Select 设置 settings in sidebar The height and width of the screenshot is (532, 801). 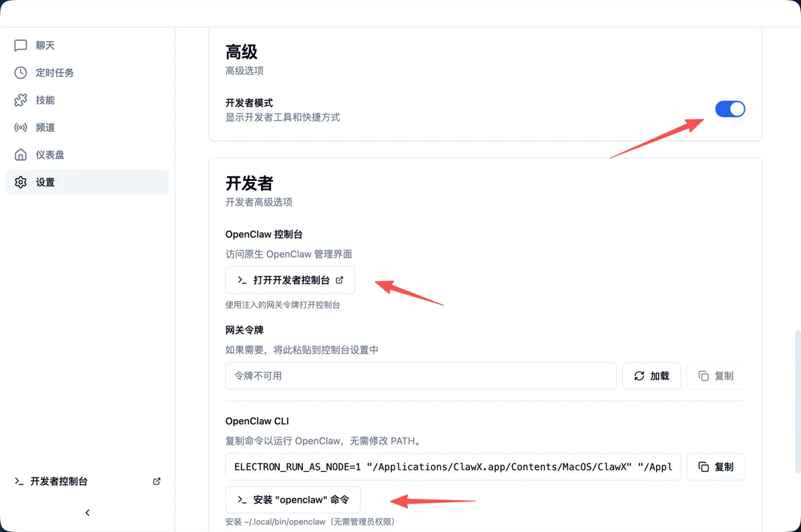coord(87,182)
